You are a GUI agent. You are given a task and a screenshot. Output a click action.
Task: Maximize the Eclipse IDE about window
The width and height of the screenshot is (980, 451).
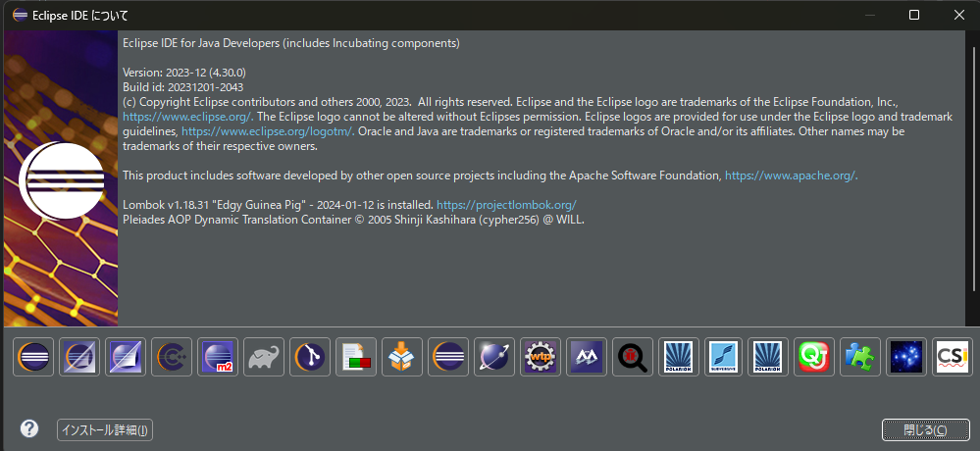913,15
